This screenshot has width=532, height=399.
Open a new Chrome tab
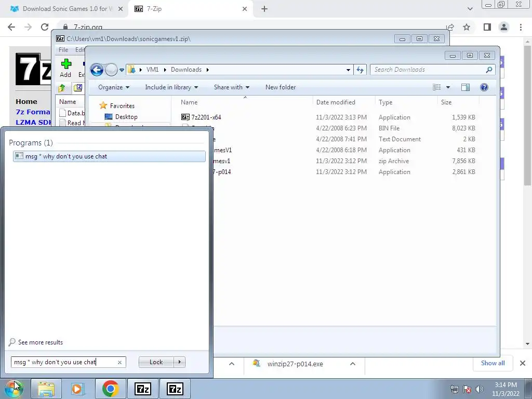click(x=264, y=9)
